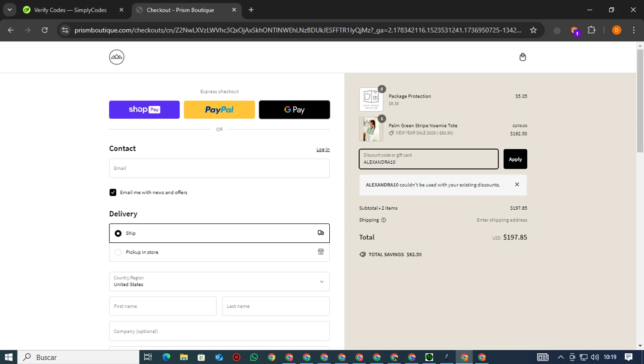This screenshot has height=364, width=644.
Task: Pay with PayPal button
Action: tap(219, 110)
